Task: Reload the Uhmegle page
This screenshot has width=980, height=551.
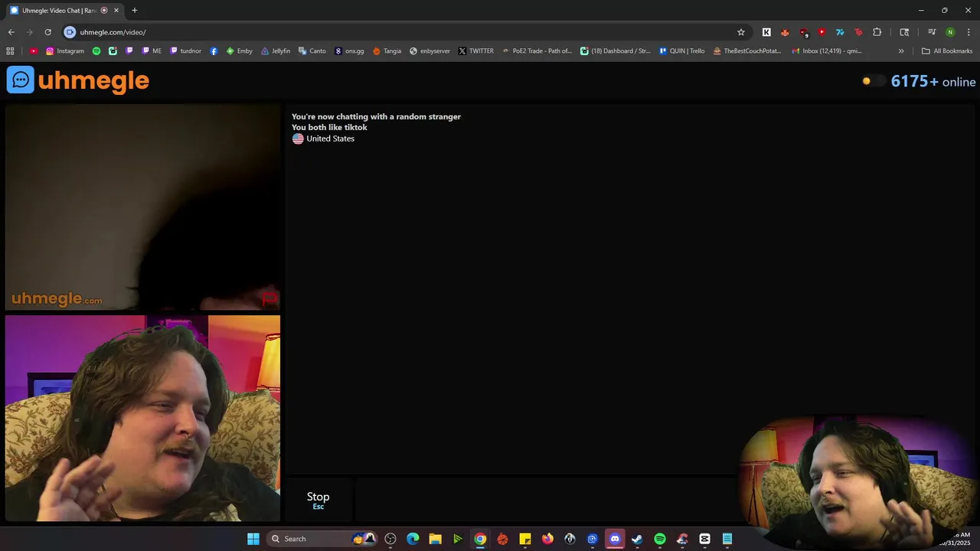Action: [47, 32]
